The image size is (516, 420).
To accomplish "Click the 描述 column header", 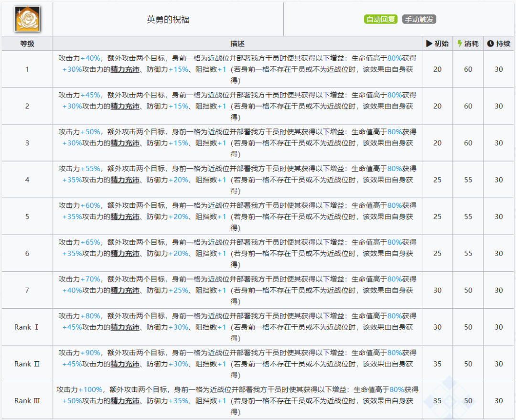I will (x=237, y=43).
